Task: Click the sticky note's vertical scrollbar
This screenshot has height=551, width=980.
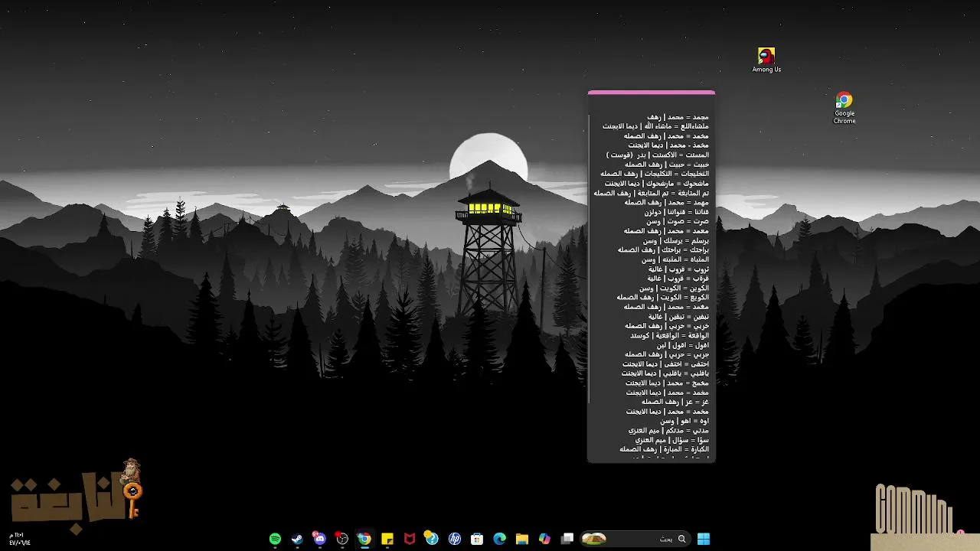Action: coord(590,260)
